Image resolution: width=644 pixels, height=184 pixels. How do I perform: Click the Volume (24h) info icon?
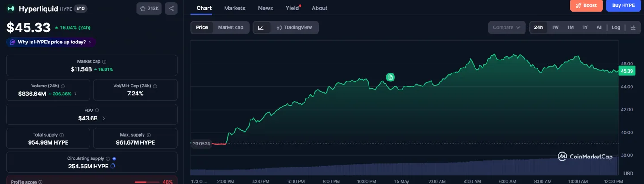click(x=63, y=86)
